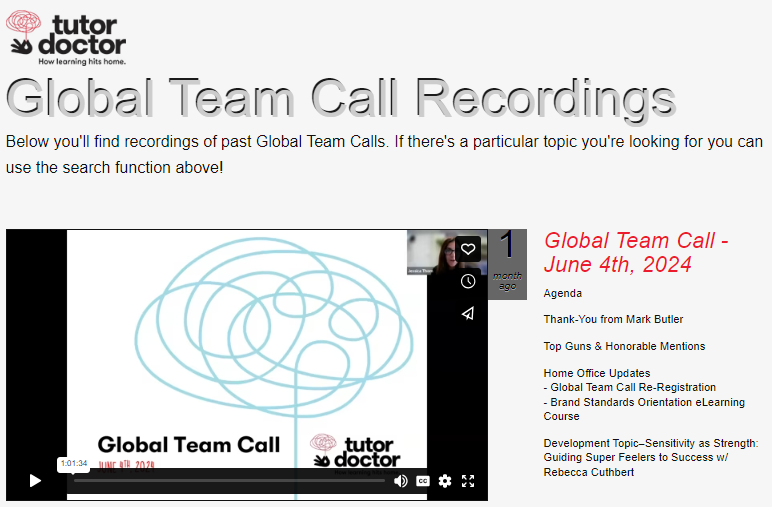Toggle closed captions CC button

[422, 481]
